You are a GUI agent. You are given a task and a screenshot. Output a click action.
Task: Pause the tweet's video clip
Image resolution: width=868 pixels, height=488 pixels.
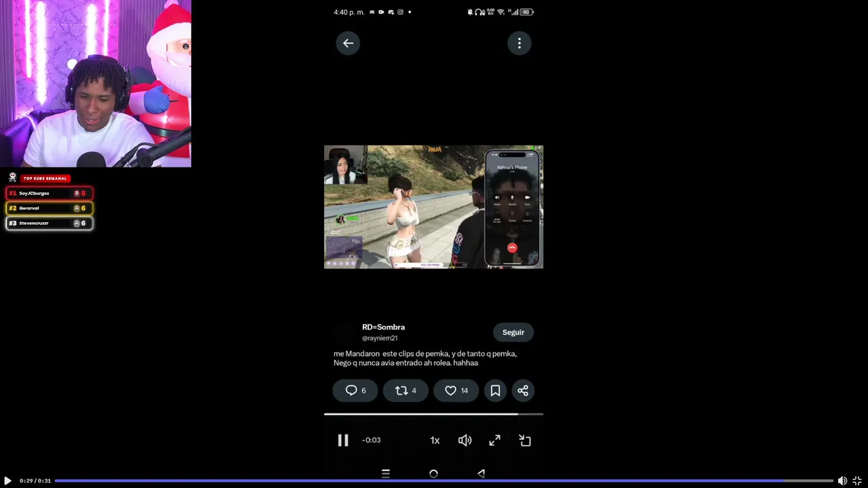[x=343, y=441]
